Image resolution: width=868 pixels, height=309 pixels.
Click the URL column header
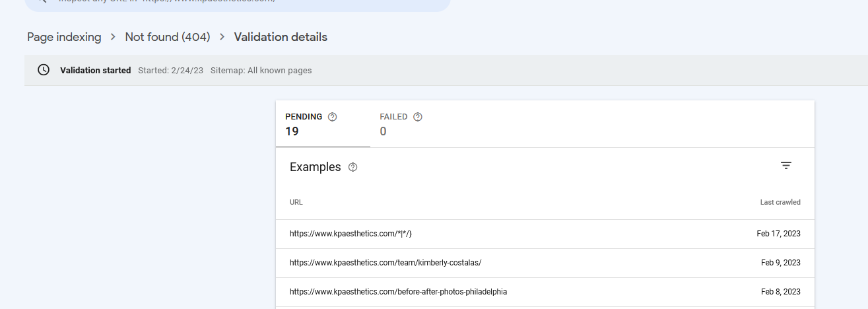click(296, 202)
